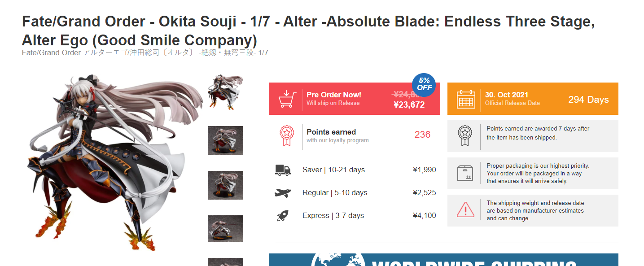Click the Worldwide Shipping banner
644x266 pixels.
[x=443, y=260]
